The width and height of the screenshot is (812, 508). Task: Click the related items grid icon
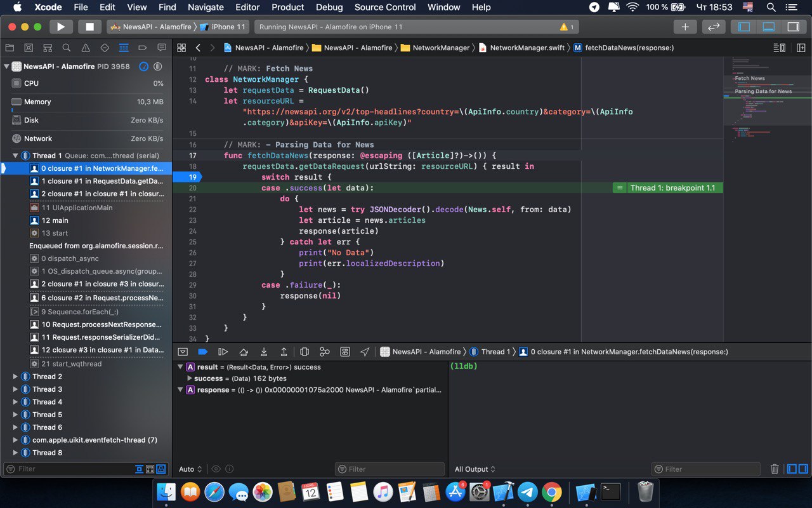tap(181, 48)
